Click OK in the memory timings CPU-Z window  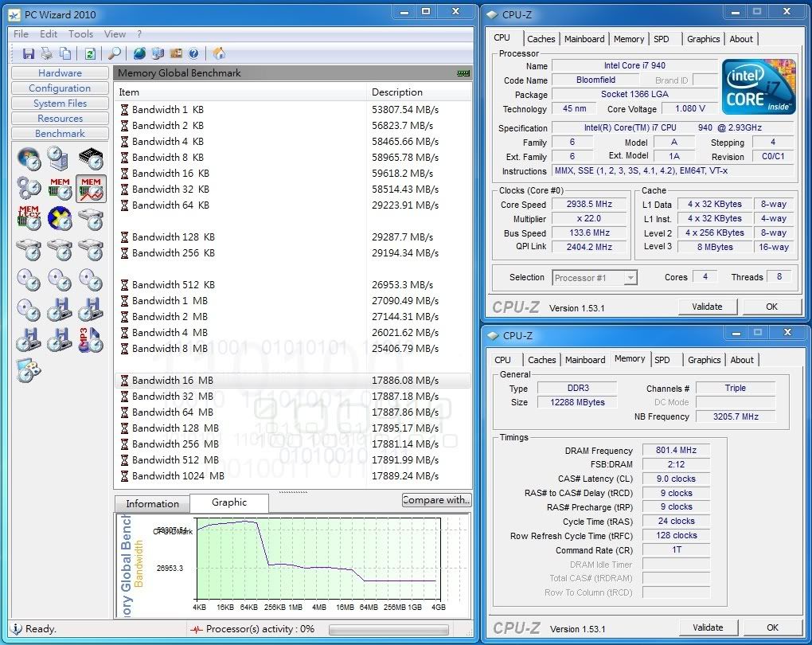coord(772,627)
